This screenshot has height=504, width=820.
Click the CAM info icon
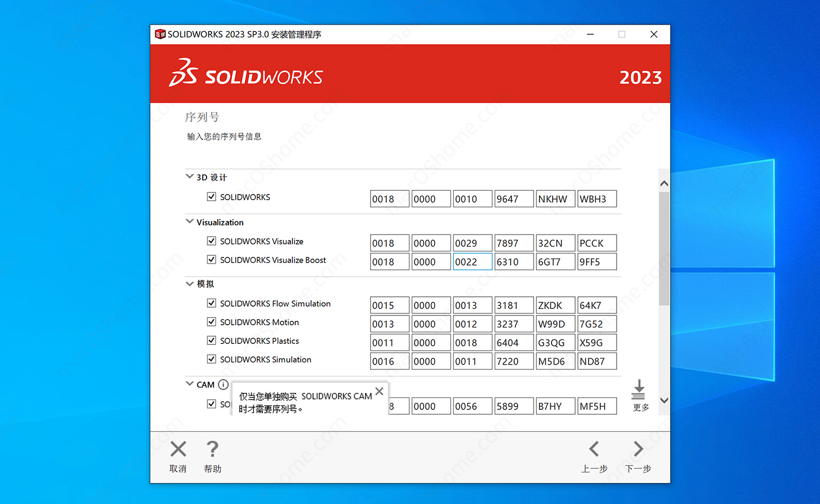223,384
